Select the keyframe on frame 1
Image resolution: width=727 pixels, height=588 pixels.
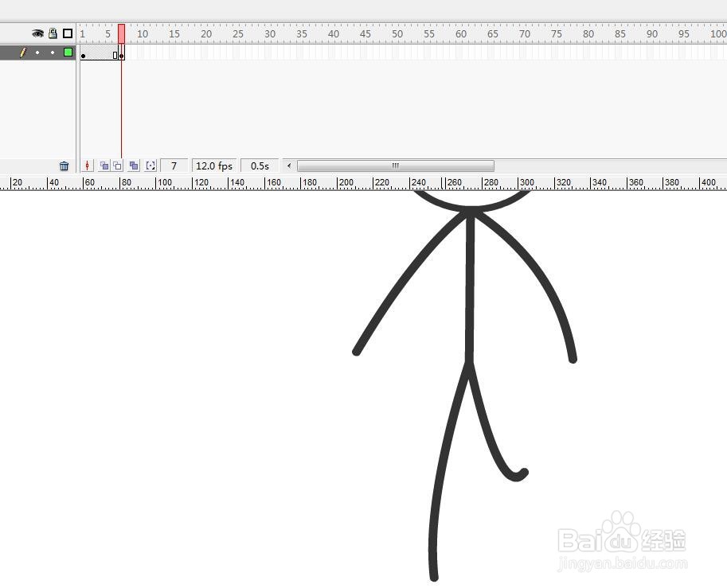(84, 53)
